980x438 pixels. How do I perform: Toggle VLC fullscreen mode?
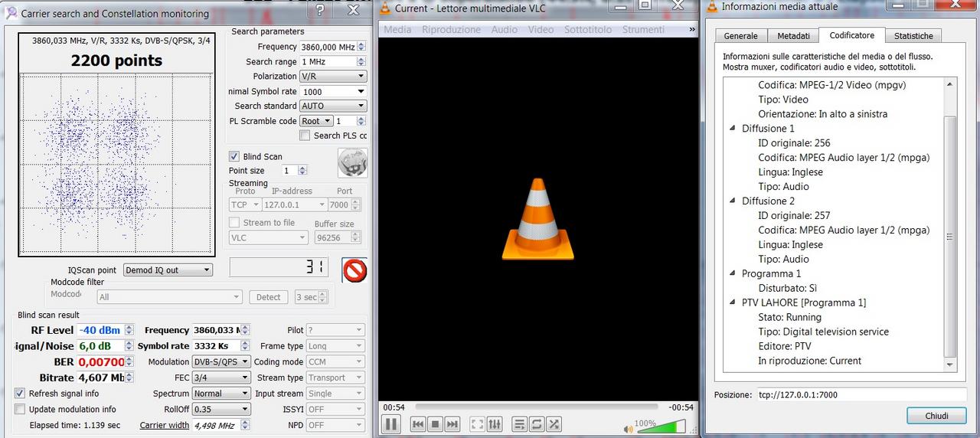pyautogui.click(x=477, y=424)
